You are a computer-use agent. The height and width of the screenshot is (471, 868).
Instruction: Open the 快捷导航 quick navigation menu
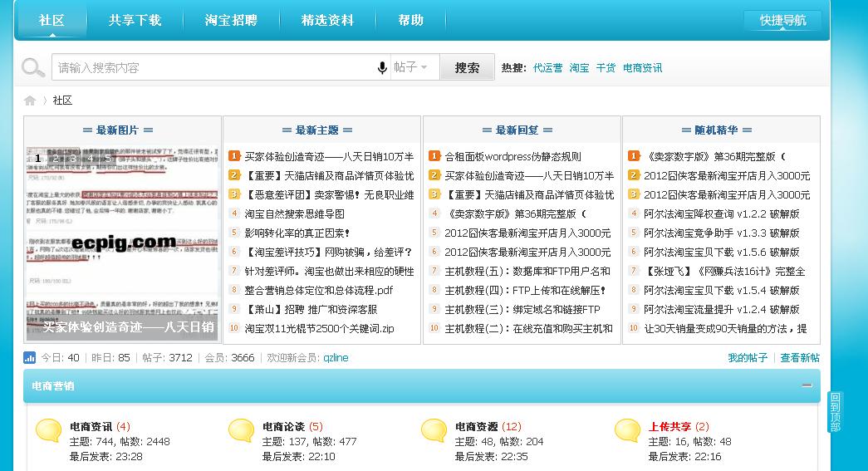[x=782, y=21]
